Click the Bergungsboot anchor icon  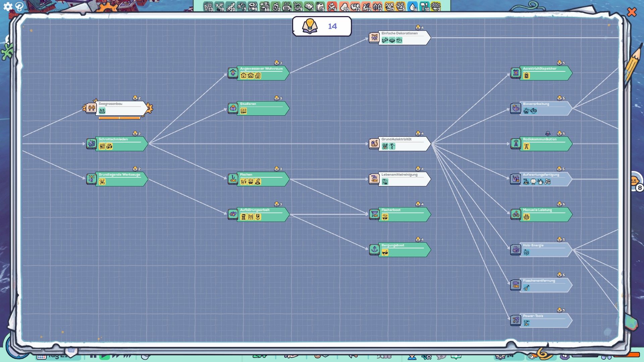coord(374,249)
